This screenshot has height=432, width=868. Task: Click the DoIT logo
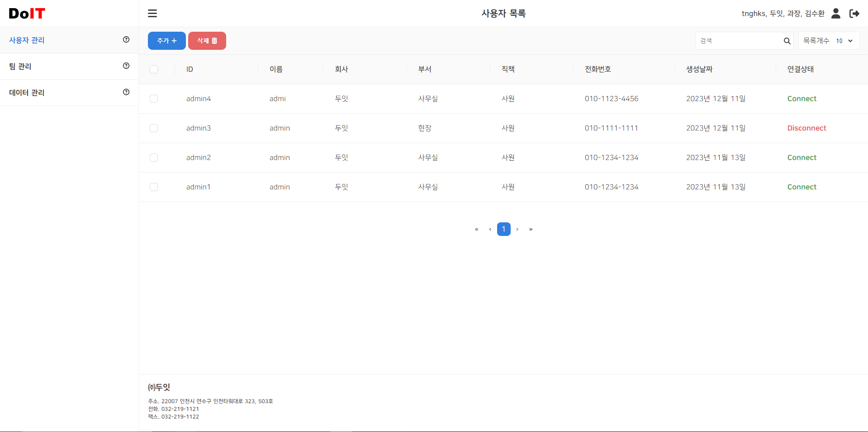27,14
